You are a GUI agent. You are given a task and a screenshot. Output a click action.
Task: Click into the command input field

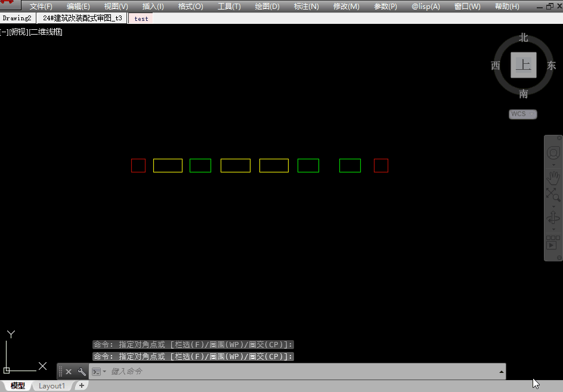pyautogui.click(x=298, y=372)
